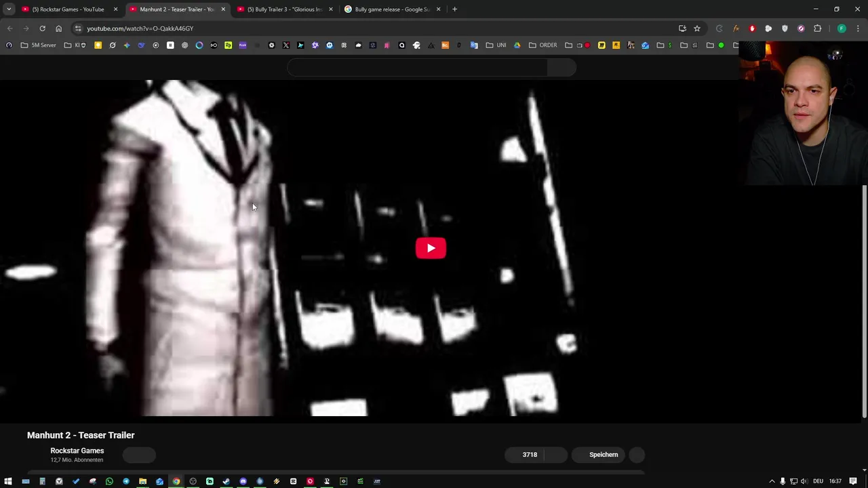868x488 pixels.
Task: Open the X (Twitter) bookmark
Action: [286, 45]
